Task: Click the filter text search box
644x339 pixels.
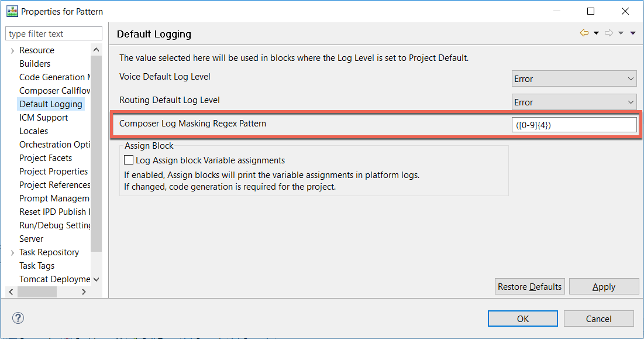Action: [54, 34]
